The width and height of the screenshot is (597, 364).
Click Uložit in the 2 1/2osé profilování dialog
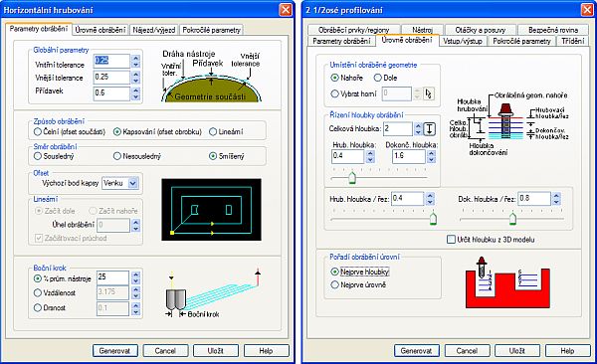click(517, 351)
